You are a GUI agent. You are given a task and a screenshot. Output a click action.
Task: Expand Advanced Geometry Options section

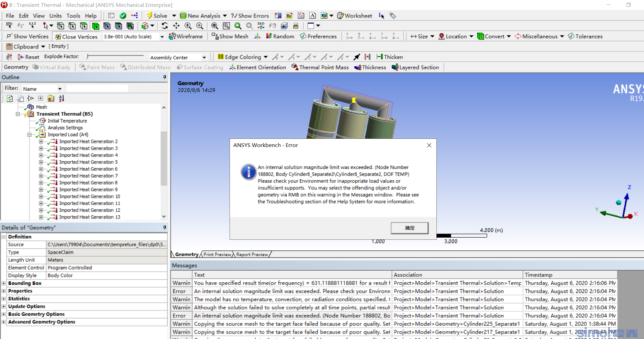[x=3, y=322]
